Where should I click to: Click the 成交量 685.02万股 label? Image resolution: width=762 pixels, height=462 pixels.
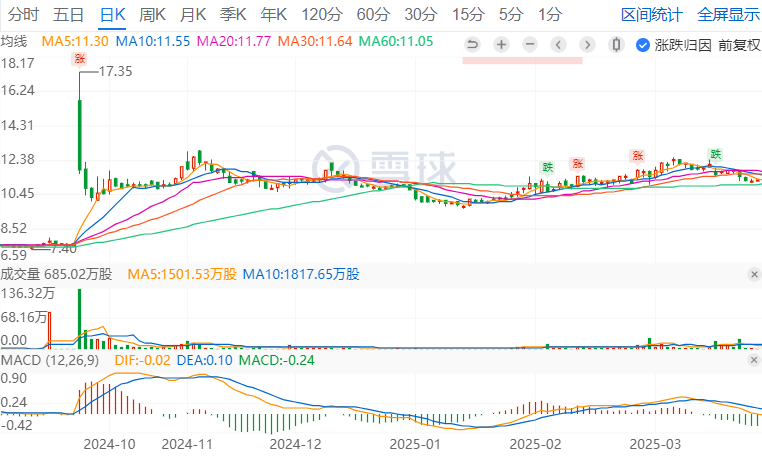56,274
